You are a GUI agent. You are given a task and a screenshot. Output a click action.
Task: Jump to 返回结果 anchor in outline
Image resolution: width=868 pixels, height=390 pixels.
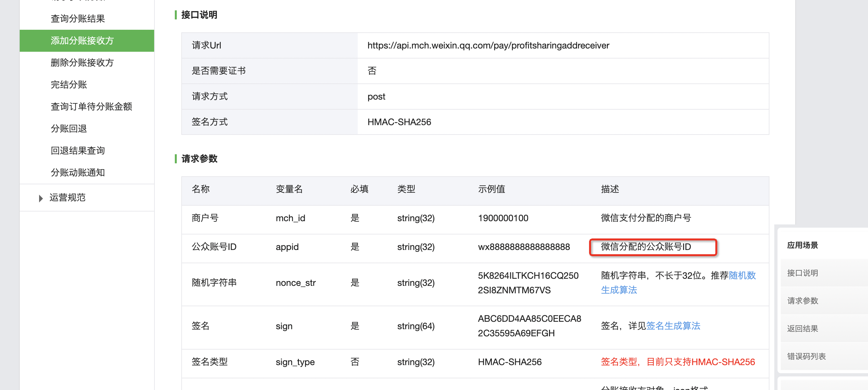(802, 328)
